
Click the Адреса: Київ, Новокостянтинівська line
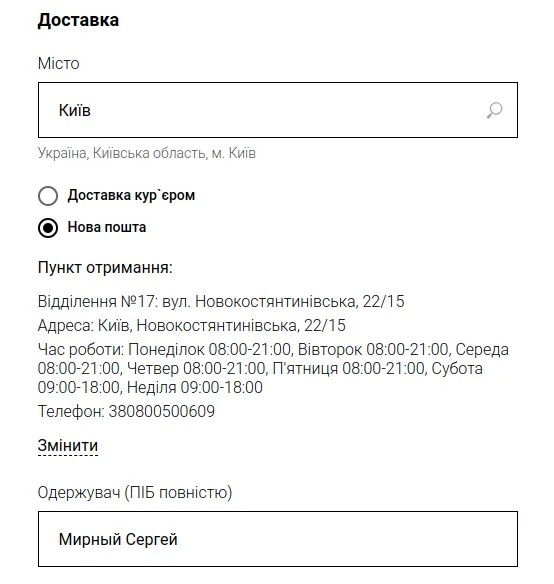[x=191, y=325]
